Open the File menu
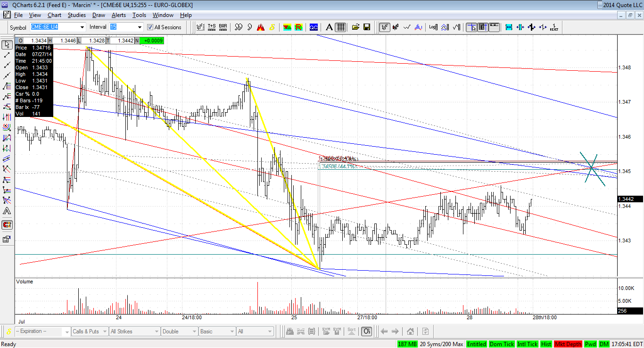This screenshot has height=348, width=644. point(18,15)
